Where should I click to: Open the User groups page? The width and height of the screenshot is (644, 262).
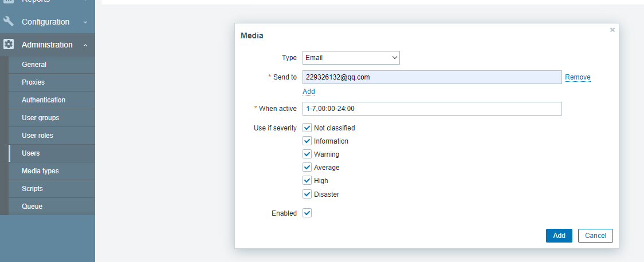pos(52,118)
